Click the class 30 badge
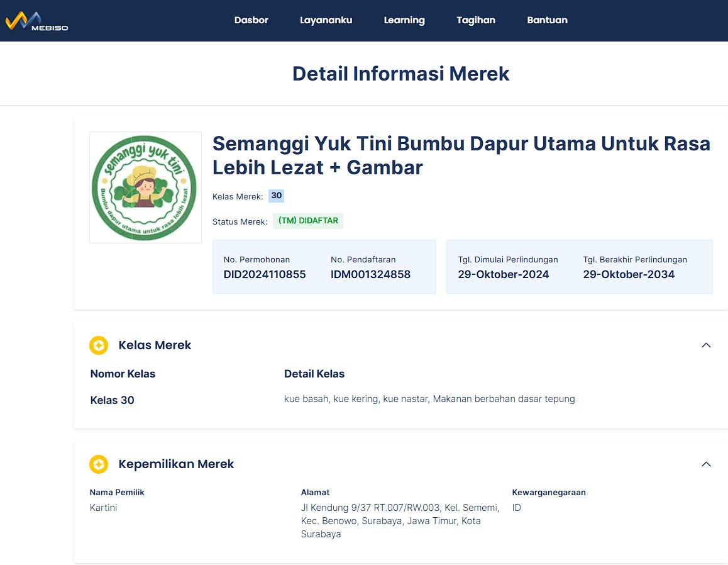Viewport: 728px width, 565px height. pyautogui.click(x=276, y=196)
